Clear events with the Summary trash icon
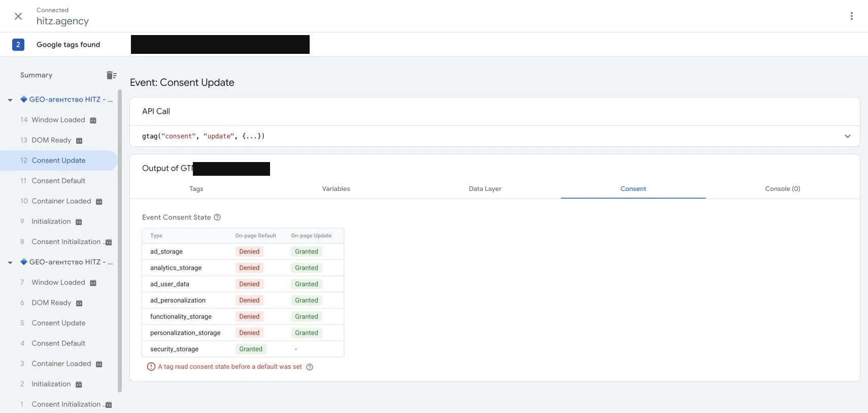This screenshot has width=868, height=413. pos(112,75)
